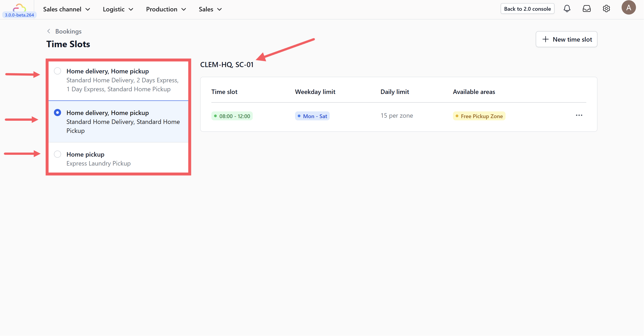Click the Free Pickup Zone yellow tag

479,116
